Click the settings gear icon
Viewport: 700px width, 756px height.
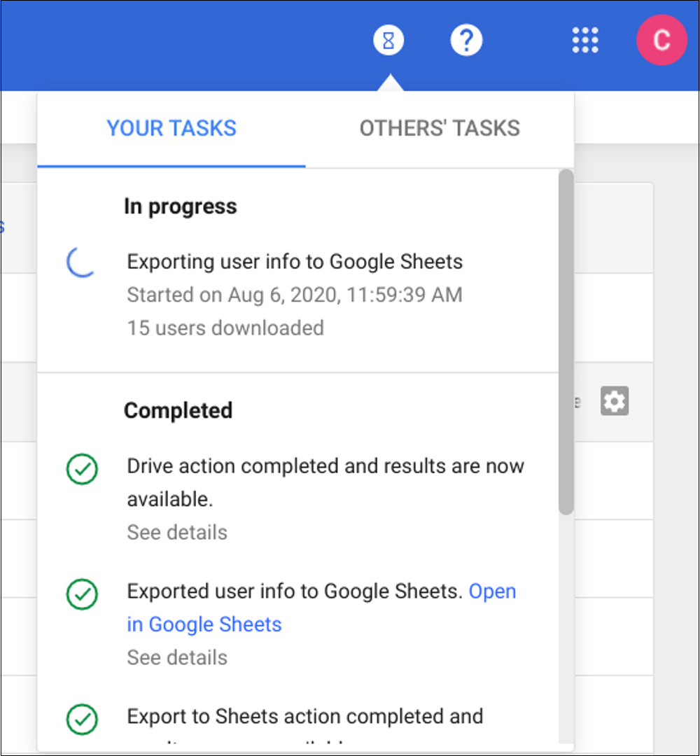pos(615,401)
